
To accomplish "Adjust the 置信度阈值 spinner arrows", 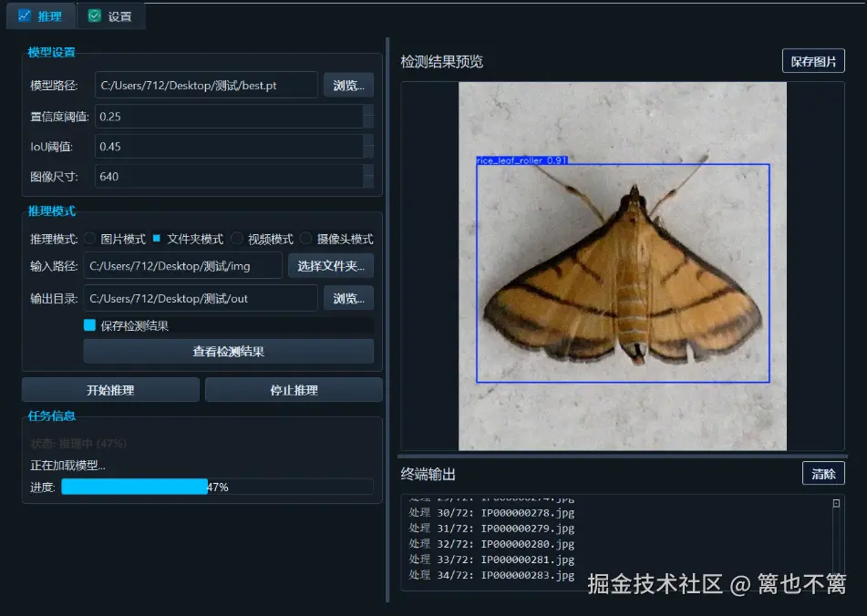I will (x=368, y=117).
